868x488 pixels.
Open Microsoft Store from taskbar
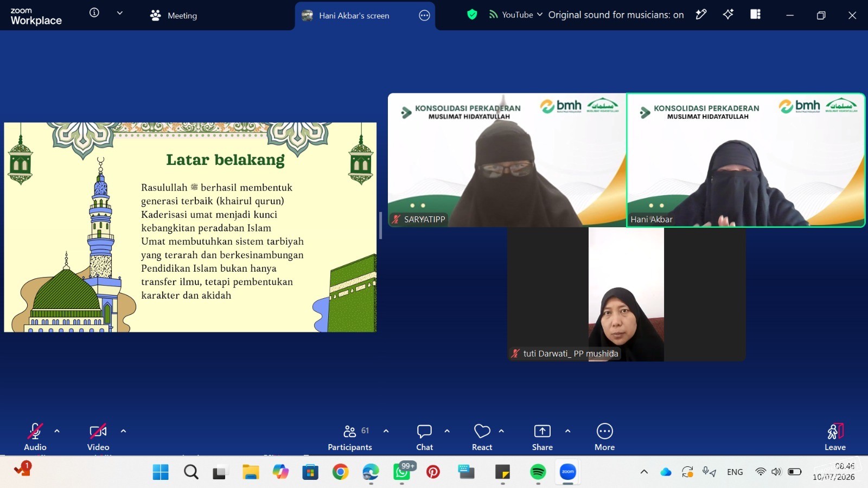pos(310,472)
